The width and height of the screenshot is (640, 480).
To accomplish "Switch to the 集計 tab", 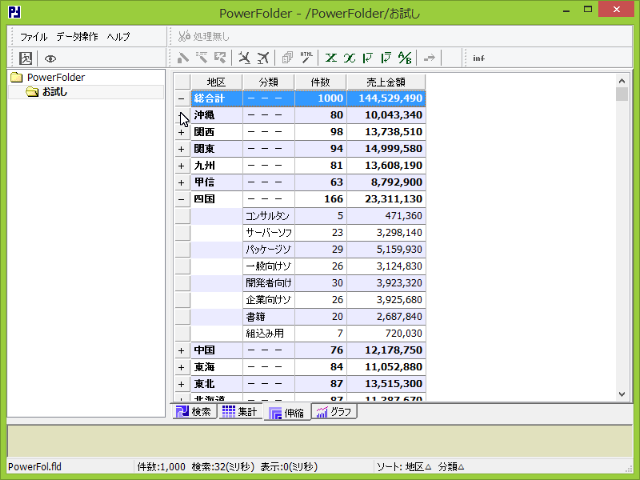I will pyautogui.click(x=240, y=411).
